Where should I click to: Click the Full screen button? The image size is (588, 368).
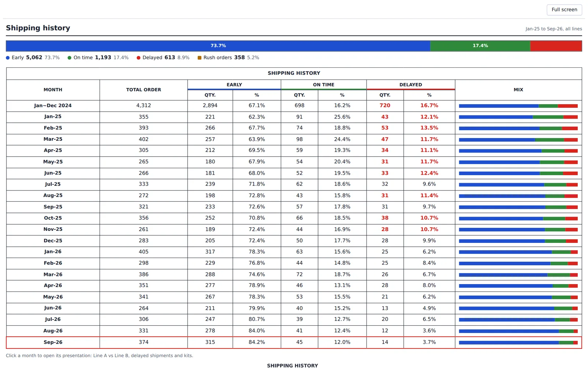[564, 10]
